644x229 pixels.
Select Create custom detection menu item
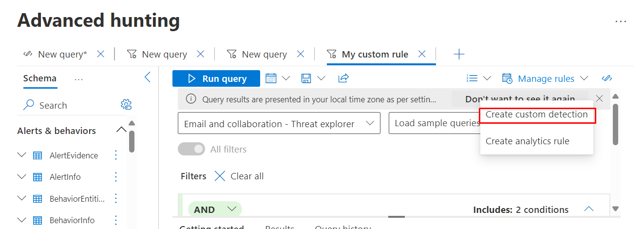point(536,114)
